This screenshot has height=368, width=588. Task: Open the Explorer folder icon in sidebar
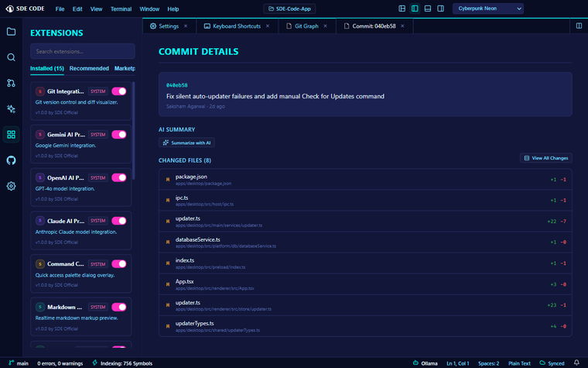[x=12, y=32]
